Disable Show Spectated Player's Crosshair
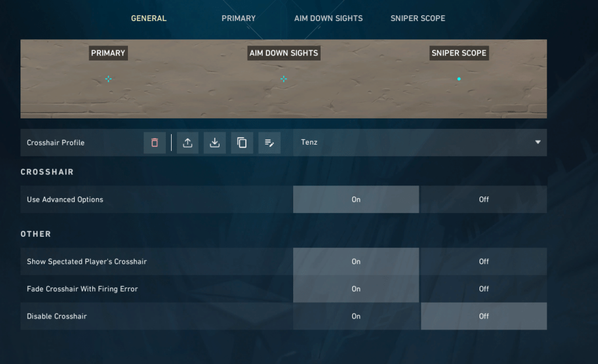The image size is (598, 364). point(484,261)
